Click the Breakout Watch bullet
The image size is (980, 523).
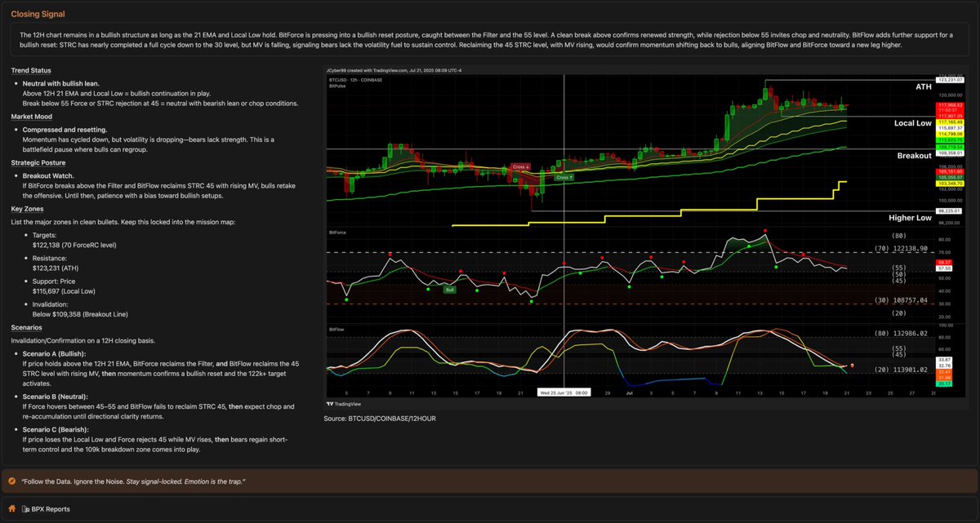48,175
